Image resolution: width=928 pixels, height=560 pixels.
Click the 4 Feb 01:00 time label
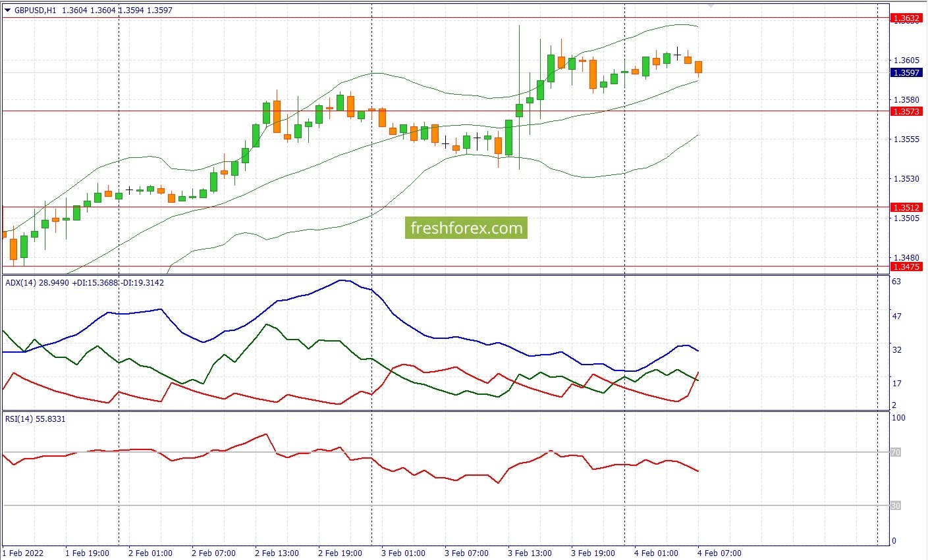[x=657, y=553]
